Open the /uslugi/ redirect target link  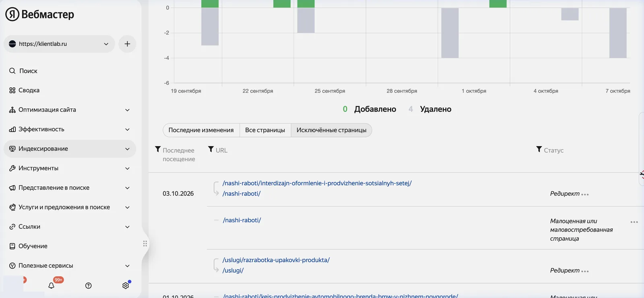pos(233,271)
